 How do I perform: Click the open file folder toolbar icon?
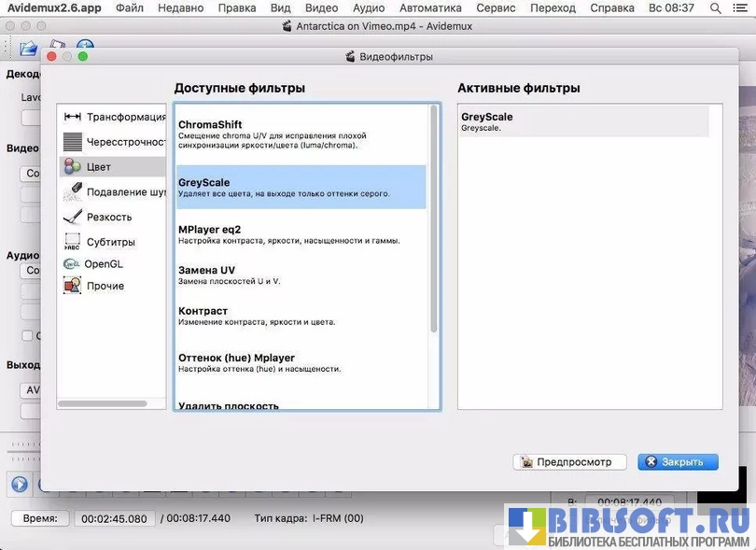click(x=28, y=48)
